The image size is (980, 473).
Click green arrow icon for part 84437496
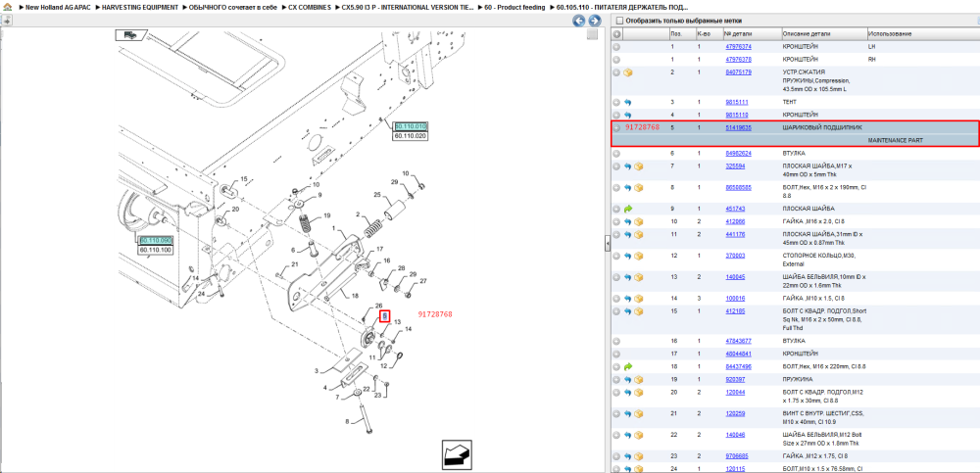click(628, 366)
